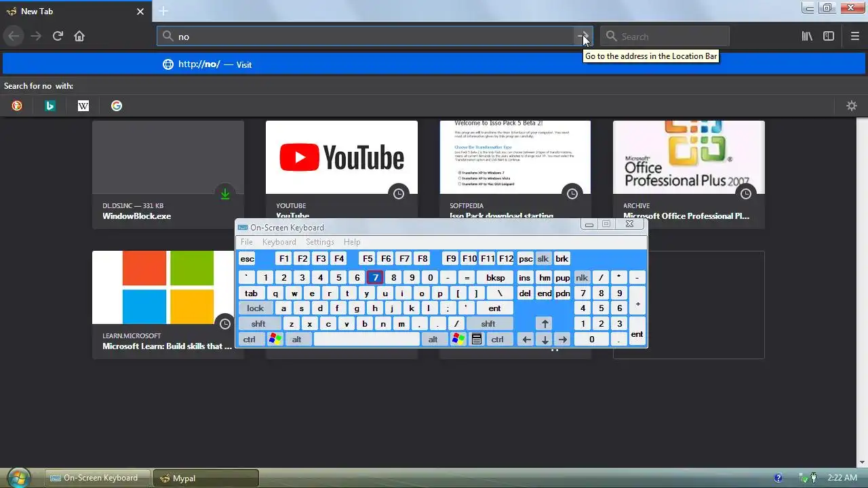This screenshot has height=488, width=868.
Task: Toggle the left shft key
Action: [259, 324]
